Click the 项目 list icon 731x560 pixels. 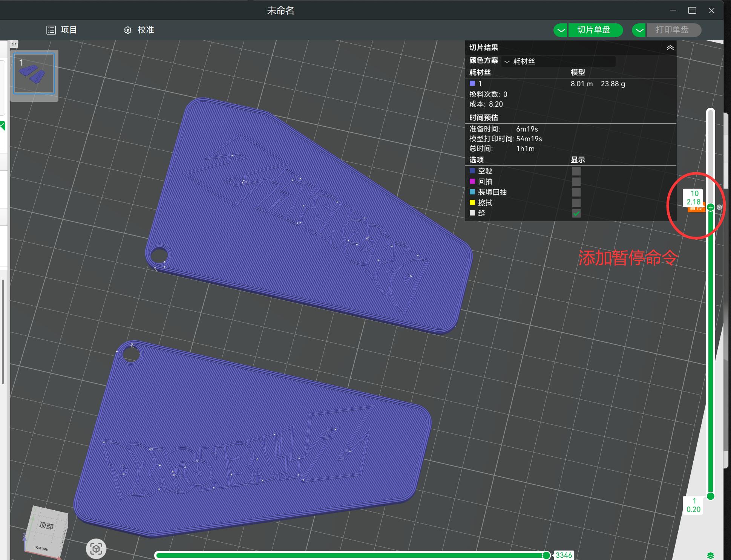pyautogui.click(x=51, y=30)
